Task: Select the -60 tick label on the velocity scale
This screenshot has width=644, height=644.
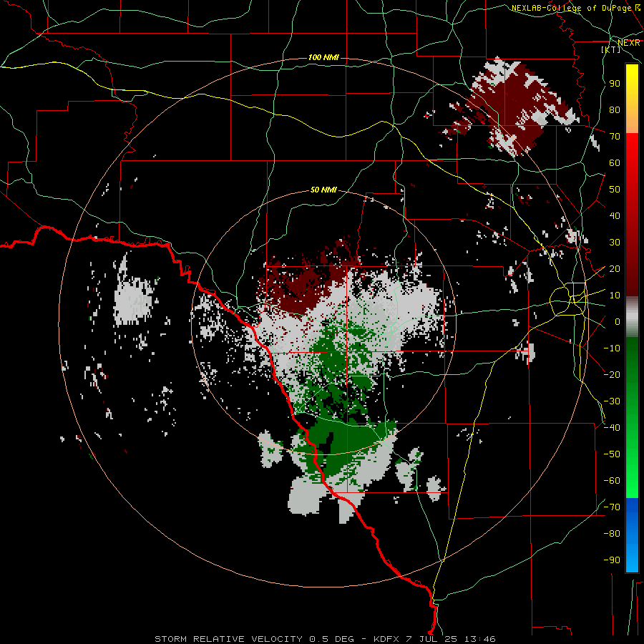Action: click(612, 481)
